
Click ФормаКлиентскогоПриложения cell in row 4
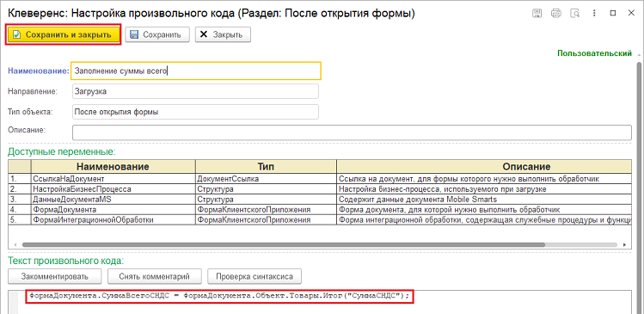(267, 210)
